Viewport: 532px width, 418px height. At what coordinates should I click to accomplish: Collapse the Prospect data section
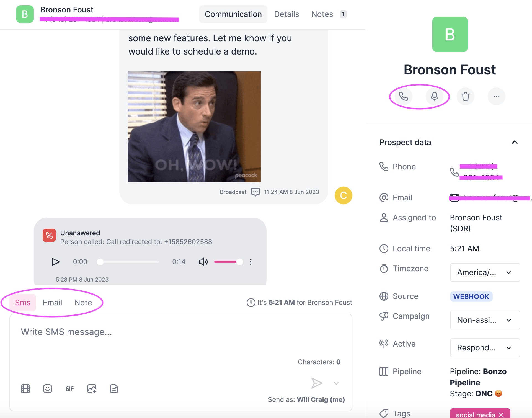pyautogui.click(x=515, y=142)
